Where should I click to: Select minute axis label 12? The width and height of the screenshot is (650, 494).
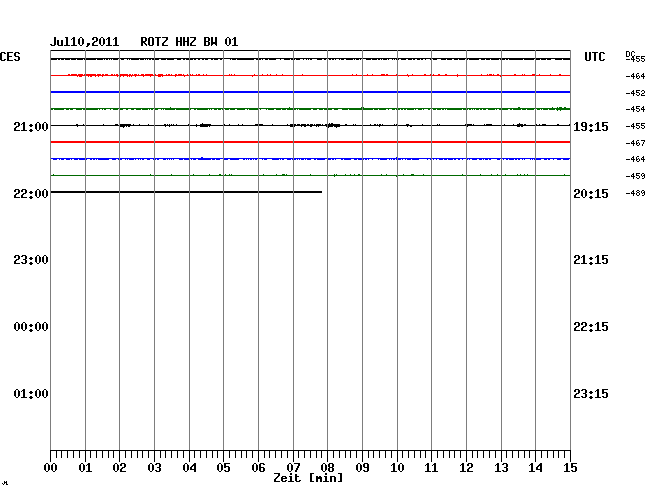click(466, 468)
